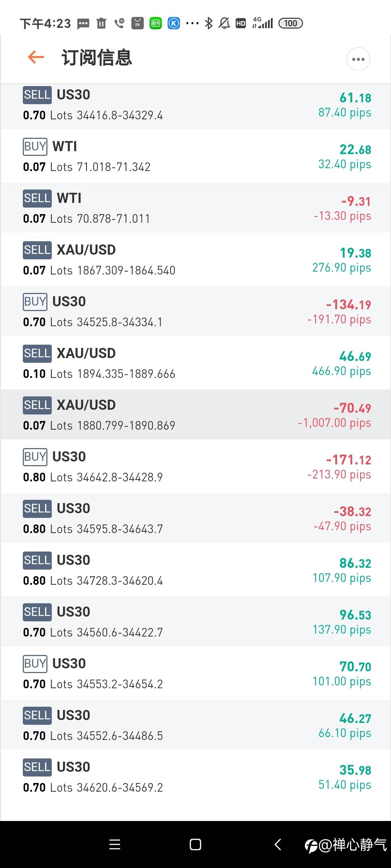The height and width of the screenshot is (868, 391).
Task: Tap the Android recent apps icon
Action: point(115,844)
